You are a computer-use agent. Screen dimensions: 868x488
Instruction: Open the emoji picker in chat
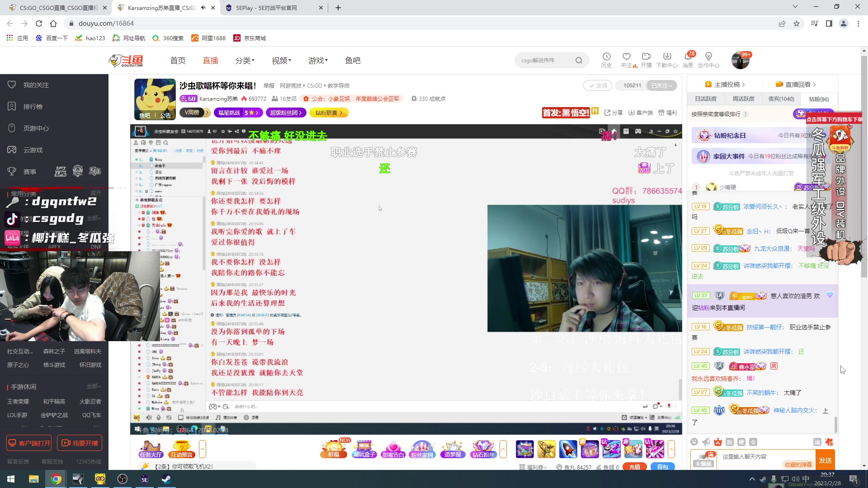(x=694, y=442)
